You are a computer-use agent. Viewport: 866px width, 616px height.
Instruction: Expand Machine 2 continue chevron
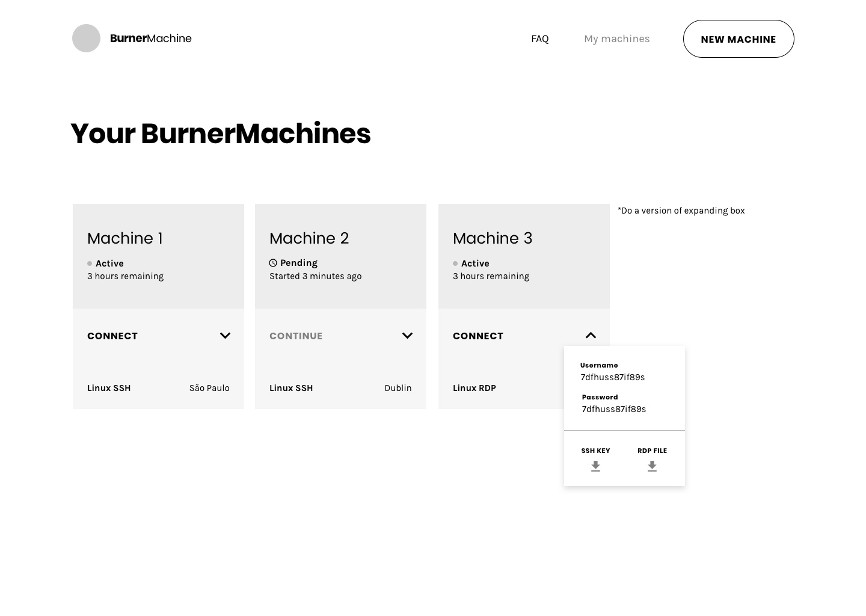click(x=407, y=336)
